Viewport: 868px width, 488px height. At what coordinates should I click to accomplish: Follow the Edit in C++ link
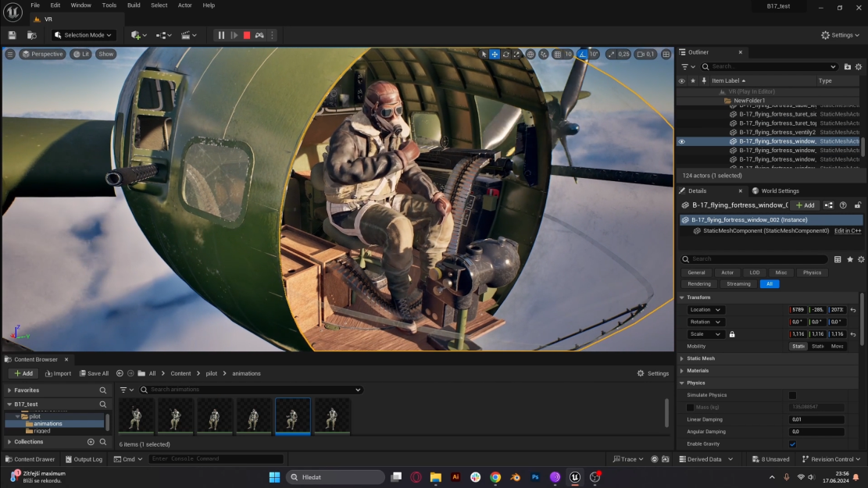pyautogui.click(x=848, y=230)
